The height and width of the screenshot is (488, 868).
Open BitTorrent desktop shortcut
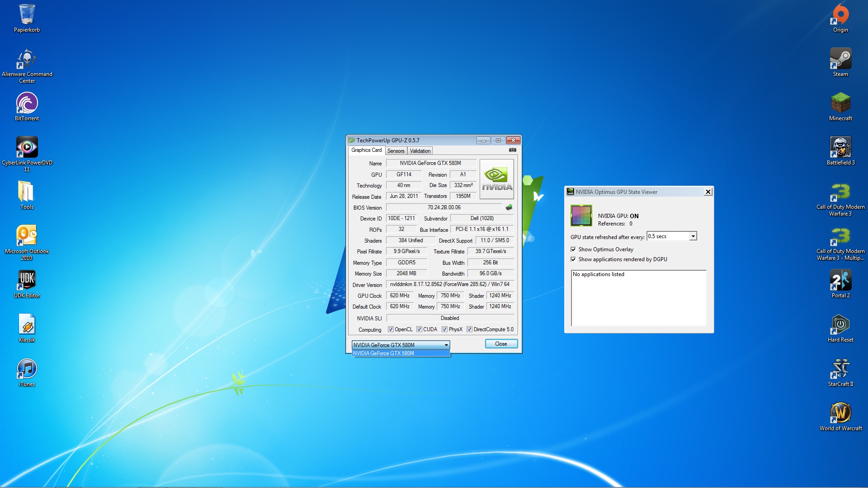coord(27,107)
